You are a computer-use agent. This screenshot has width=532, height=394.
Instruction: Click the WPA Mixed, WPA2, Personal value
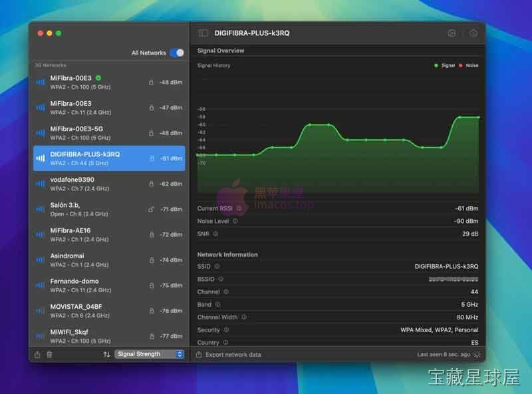[440, 329]
